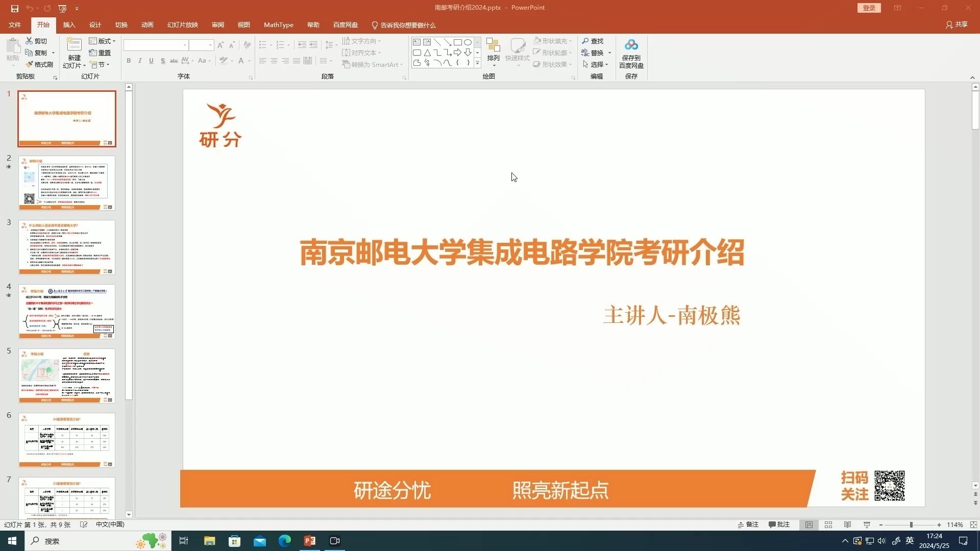Toggle center text alignment
980x551 pixels.
click(x=274, y=61)
